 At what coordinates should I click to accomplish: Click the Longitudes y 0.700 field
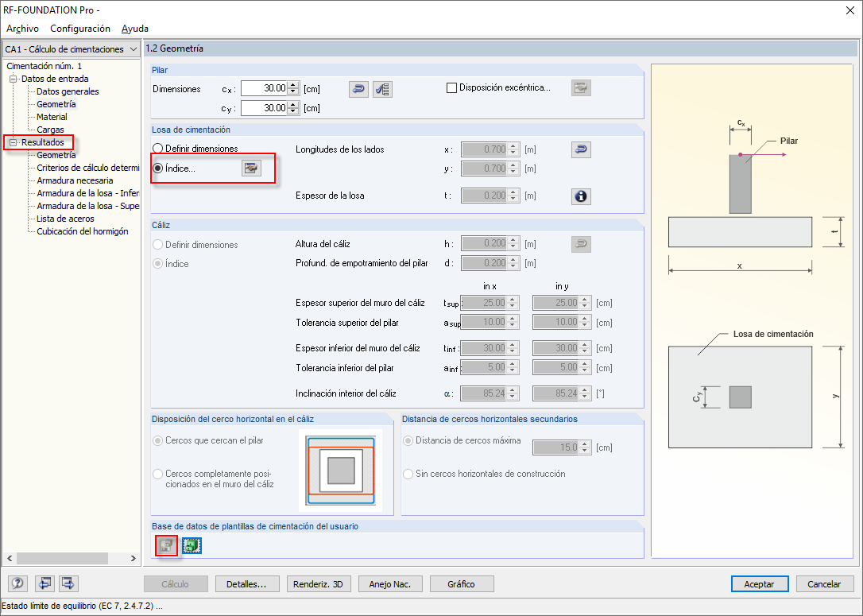point(484,169)
